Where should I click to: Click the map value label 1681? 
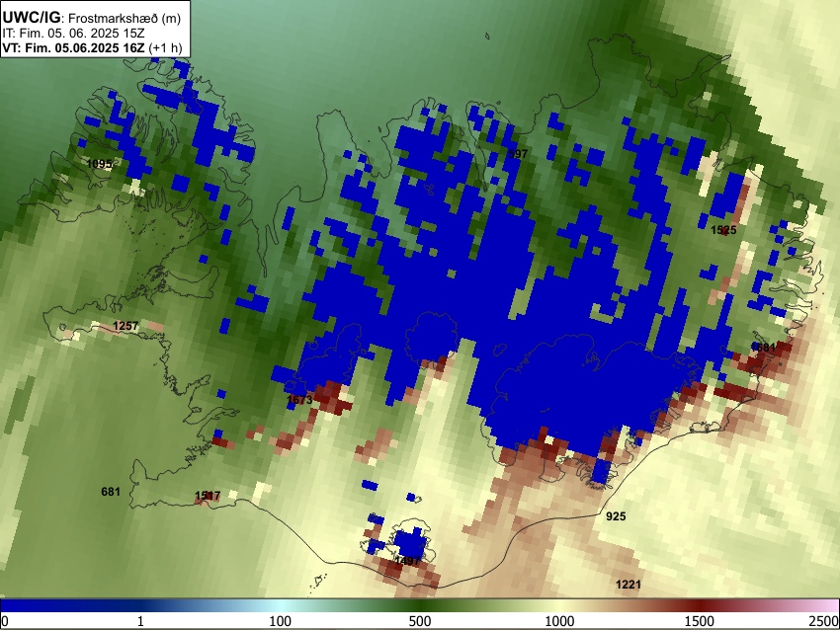click(763, 348)
